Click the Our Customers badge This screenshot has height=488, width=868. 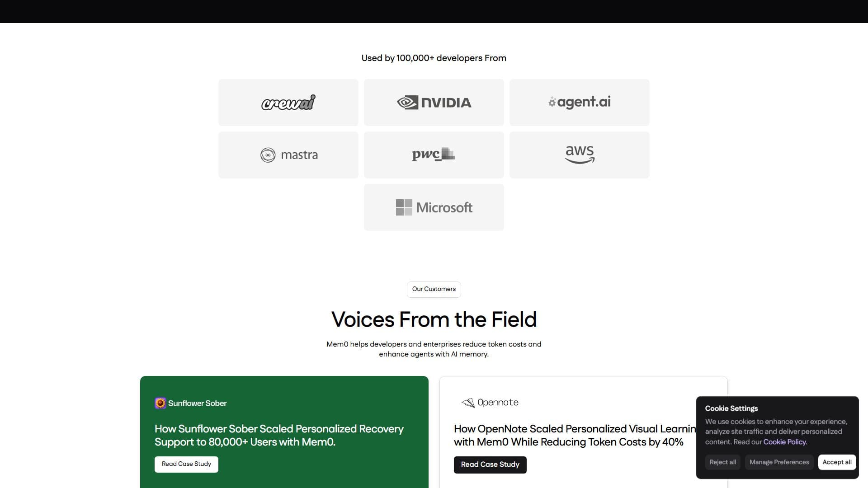[x=434, y=289]
